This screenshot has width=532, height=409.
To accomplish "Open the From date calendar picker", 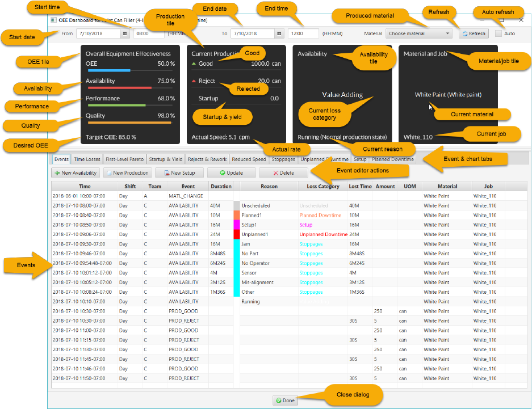I will click(x=125, y=33).
